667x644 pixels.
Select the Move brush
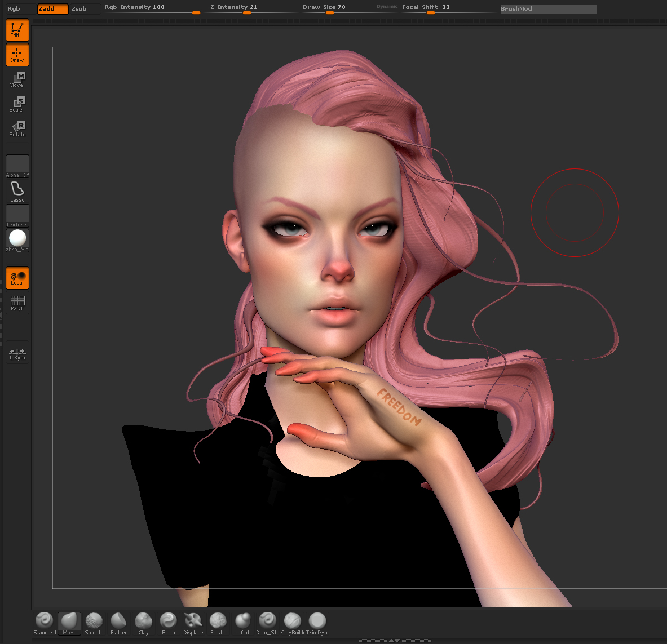pyautogui.click(x=69, y=624)
